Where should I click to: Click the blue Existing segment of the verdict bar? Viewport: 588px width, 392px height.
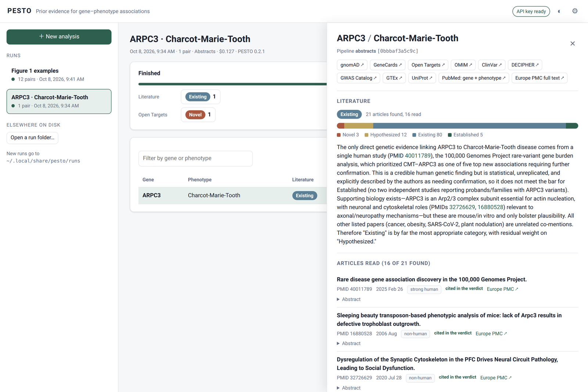(x=469, y=126)
